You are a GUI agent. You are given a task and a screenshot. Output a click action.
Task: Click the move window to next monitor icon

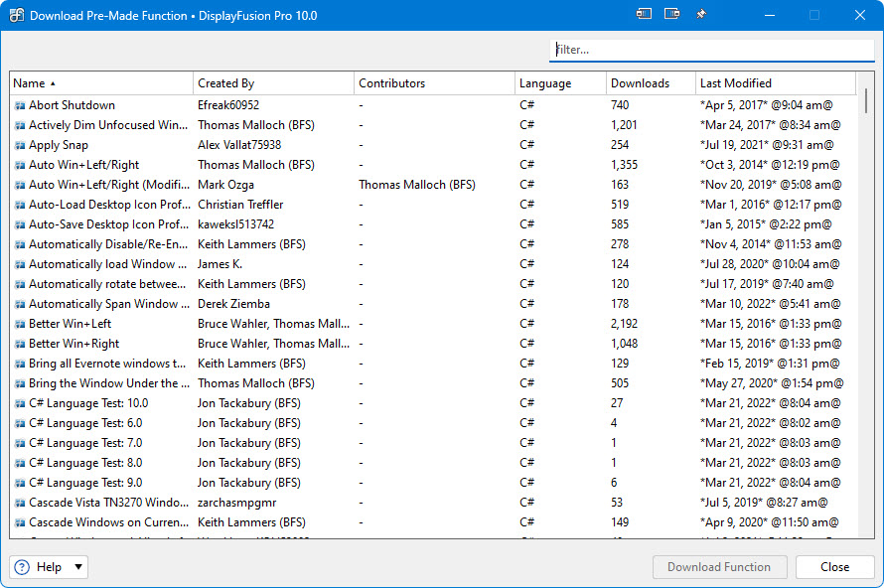pyautogui.click(x=672, y=15)
